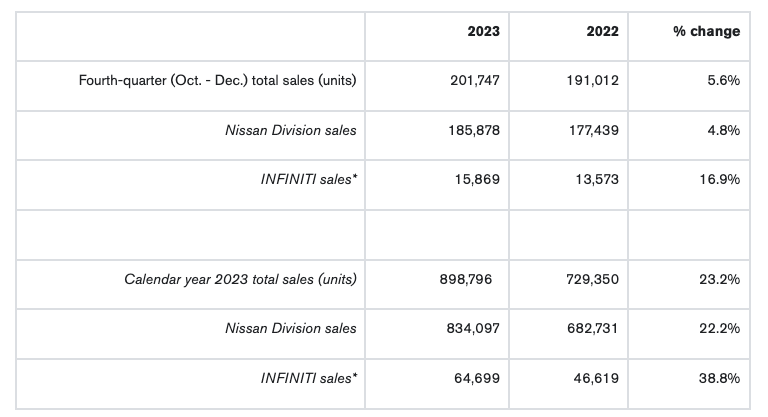Select the Fourth-quarter total sales row label
The height and width of the screenshot is (417, 768).
coord(218,80)
